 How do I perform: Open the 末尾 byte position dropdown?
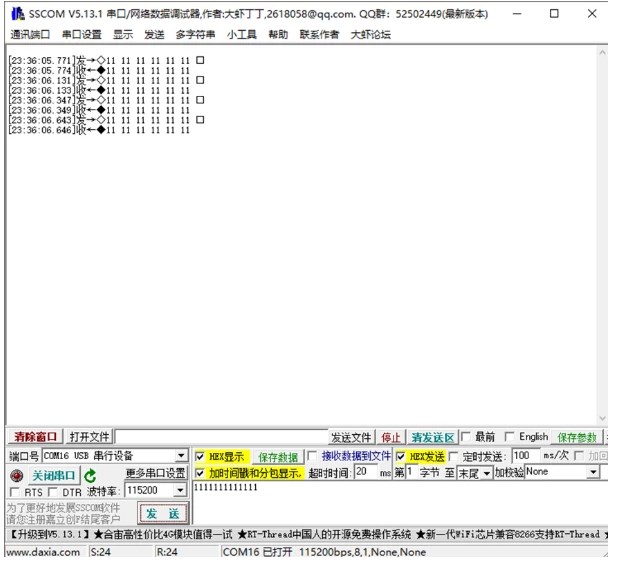pyautogui.click(x=487, y=473)
